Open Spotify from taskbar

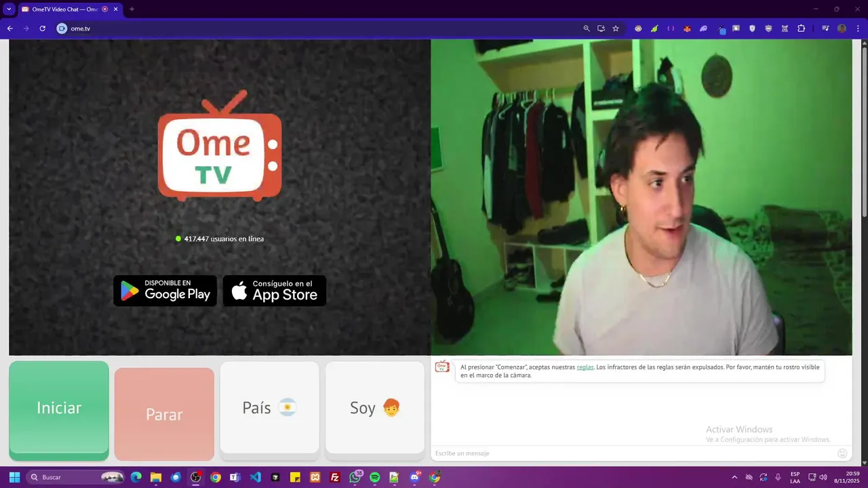tap(375, 477)
